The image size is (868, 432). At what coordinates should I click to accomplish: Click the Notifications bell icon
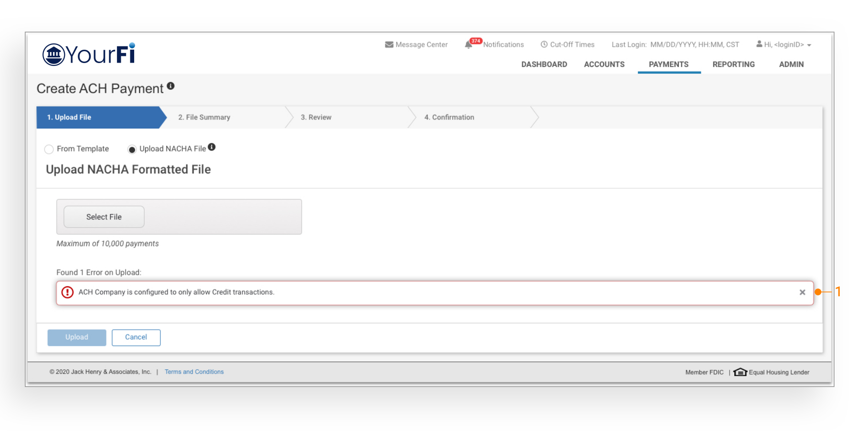click(x=469, y=45)
